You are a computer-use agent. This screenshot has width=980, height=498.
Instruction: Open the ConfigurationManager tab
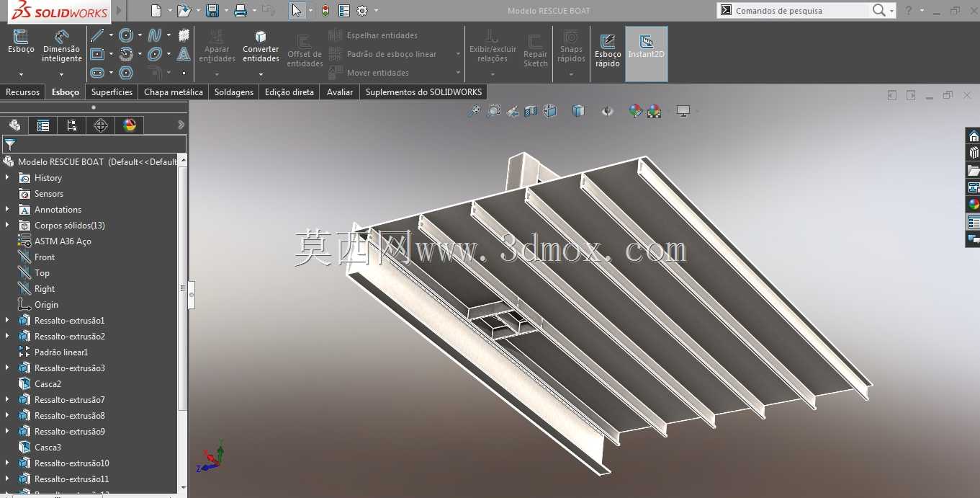pos(72,125)
